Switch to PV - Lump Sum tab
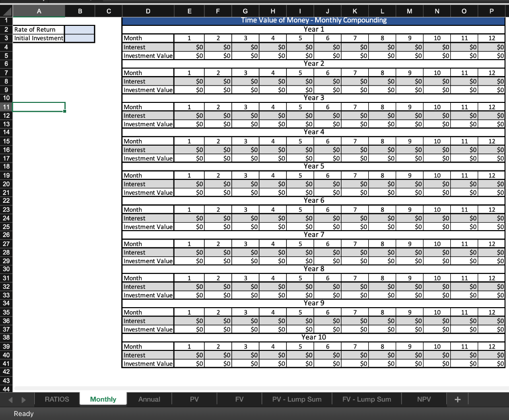 pos(297,399)
